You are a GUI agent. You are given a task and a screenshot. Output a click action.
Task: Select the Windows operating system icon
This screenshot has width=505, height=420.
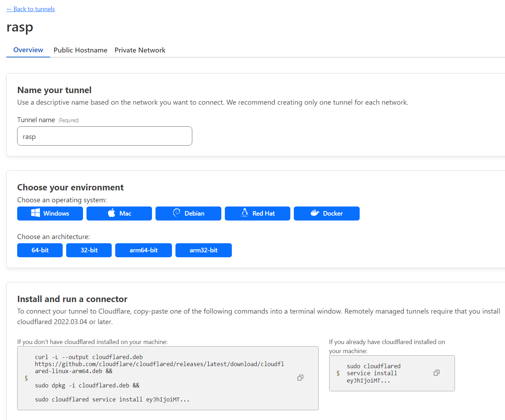click(x=35, y=213)
